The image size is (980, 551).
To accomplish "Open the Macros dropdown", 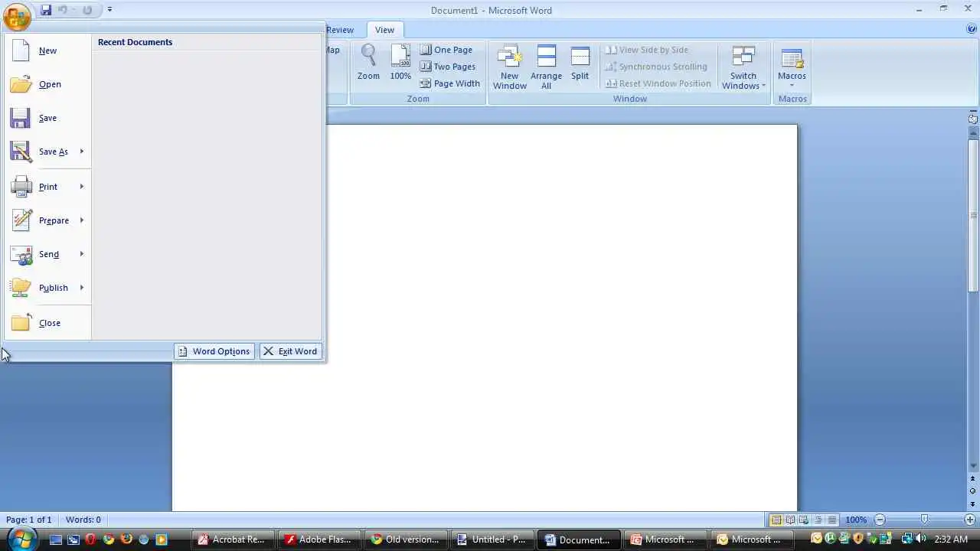I will click(x=792, y=67).
